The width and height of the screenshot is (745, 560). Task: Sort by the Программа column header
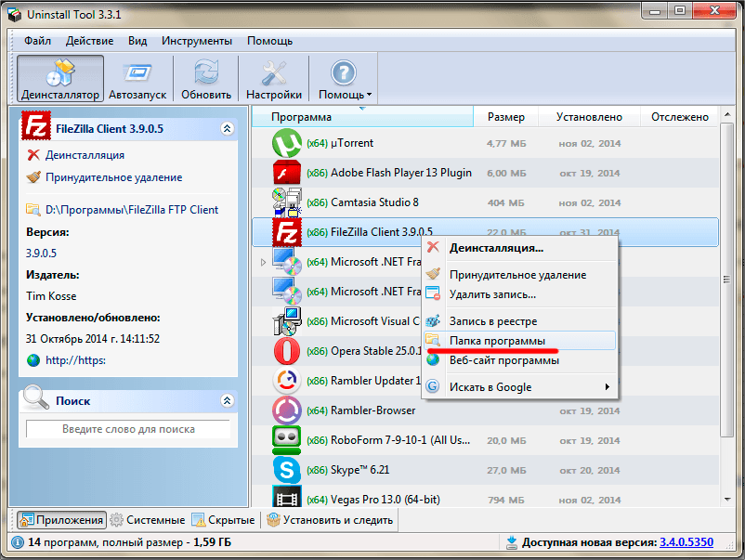tap(362, 117)
